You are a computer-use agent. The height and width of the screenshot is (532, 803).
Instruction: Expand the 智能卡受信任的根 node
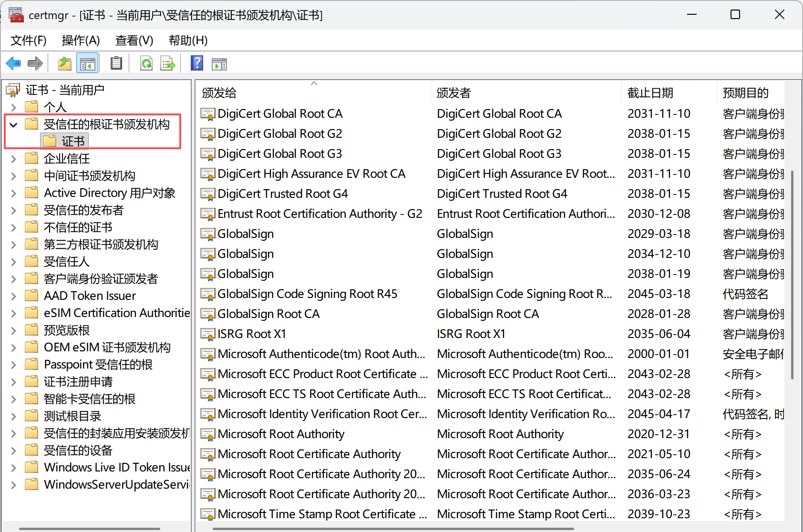(13, 399)
